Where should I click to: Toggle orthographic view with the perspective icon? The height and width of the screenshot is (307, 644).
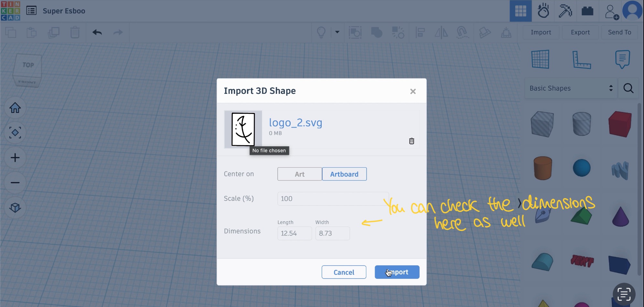tap(15, 208)
